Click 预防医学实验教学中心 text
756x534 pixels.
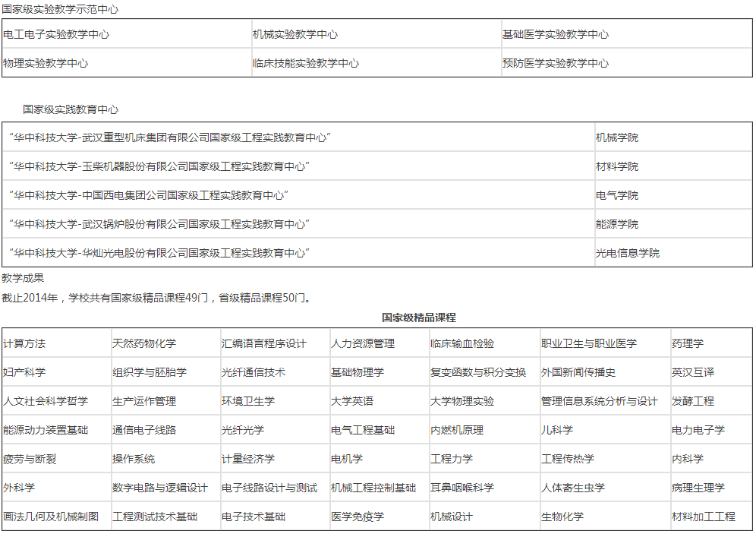[x=556, y=63]
